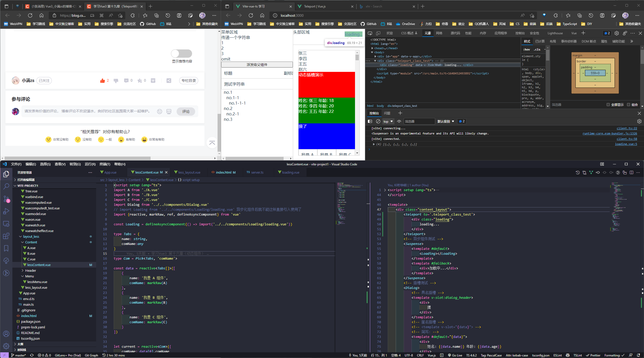Open emoji picker in comment box
The image size is (644, 358).
click(x=160, y=112)
